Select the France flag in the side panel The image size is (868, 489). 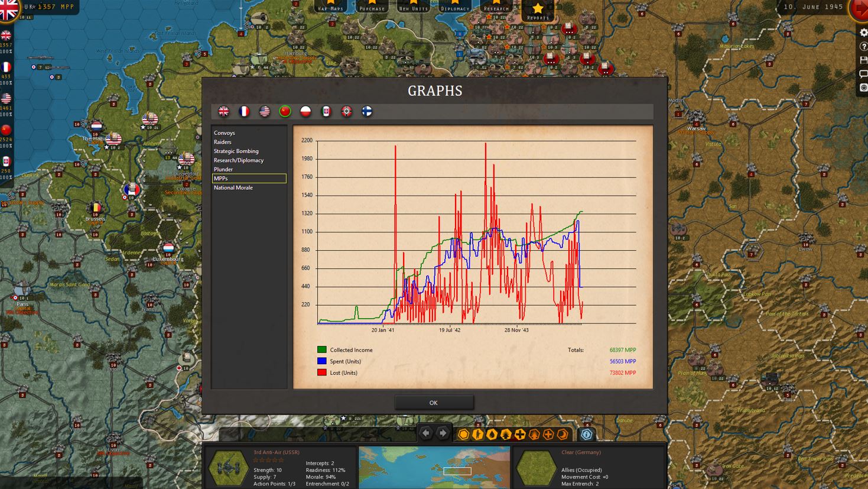click(x=6, y=67)
